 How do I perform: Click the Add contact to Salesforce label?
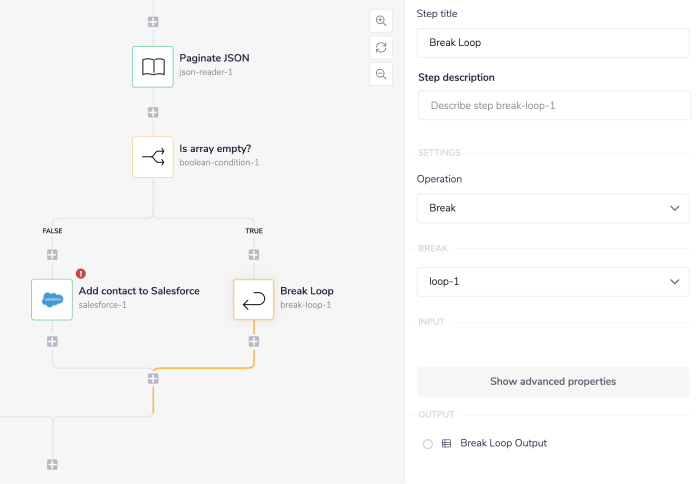(139, 291)
